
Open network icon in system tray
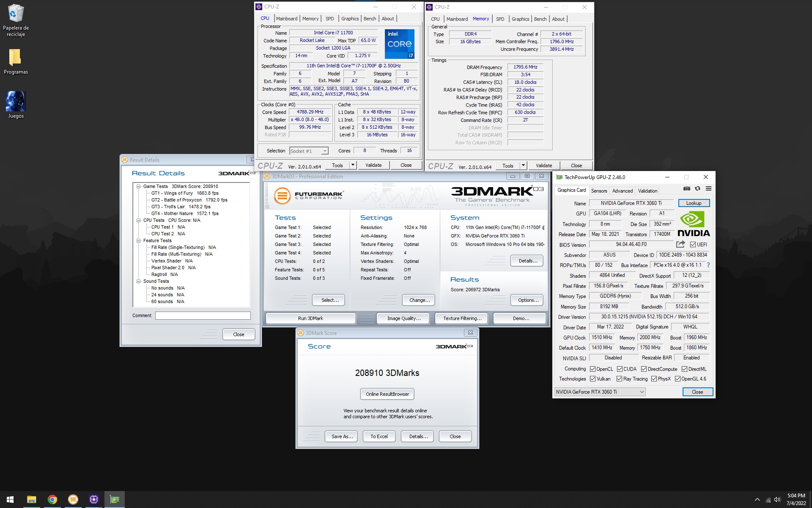768,500
